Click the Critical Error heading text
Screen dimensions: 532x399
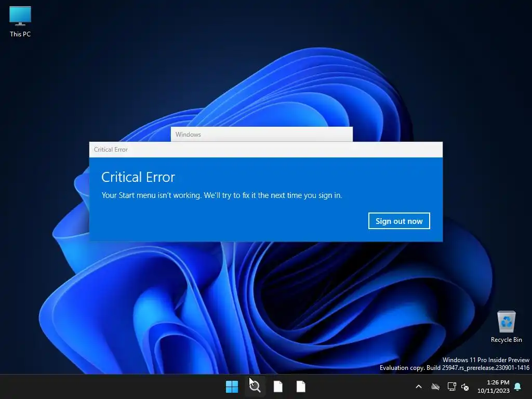click(x=138, y=177)
